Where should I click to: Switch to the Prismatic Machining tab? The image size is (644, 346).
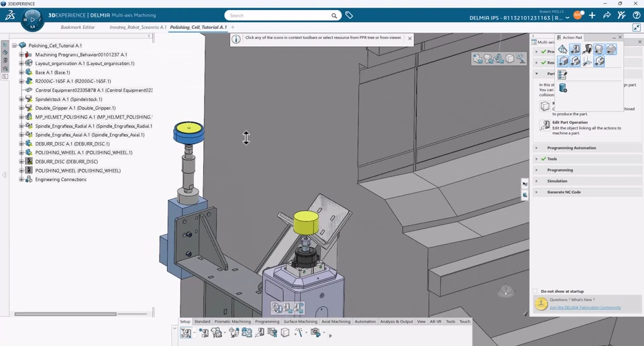233,321
